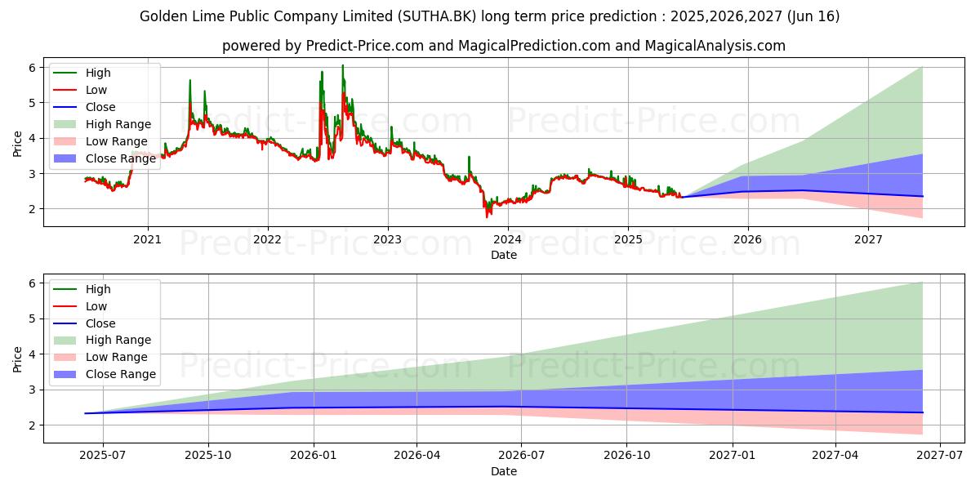Click the '2026-04' x-axis label in the bottom chart
Image resolution: width=980 pixels, height=490 pixels.
click(x=417, y=456)
